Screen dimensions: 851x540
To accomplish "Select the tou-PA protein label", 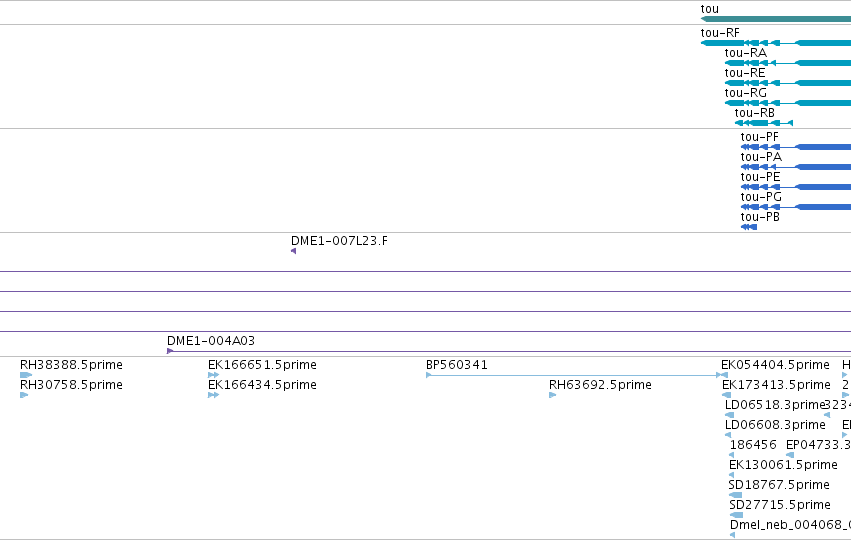I will (x=761, y=157).
